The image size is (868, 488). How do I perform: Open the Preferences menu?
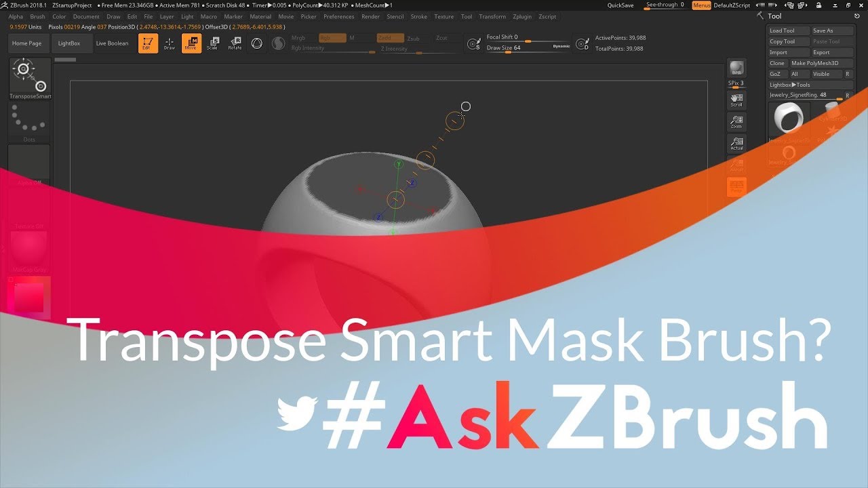pyautogui.click(x=339, y=16)
